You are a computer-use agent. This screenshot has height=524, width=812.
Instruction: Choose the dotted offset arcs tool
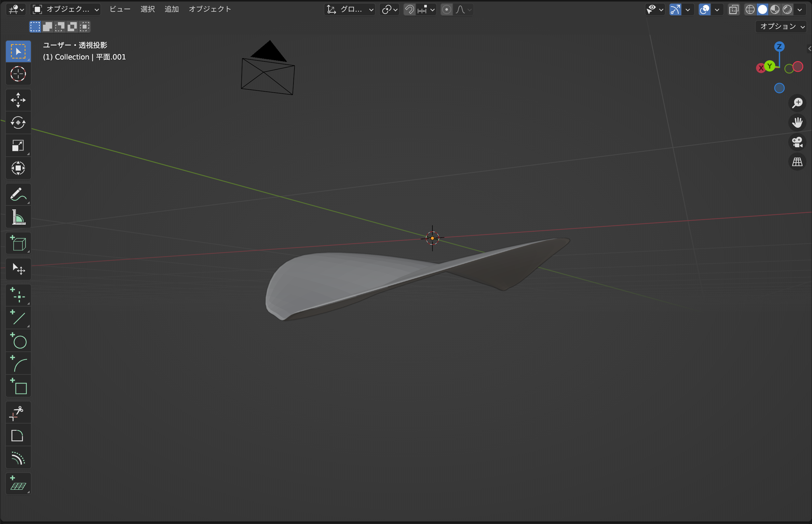[x=18, y=458]
